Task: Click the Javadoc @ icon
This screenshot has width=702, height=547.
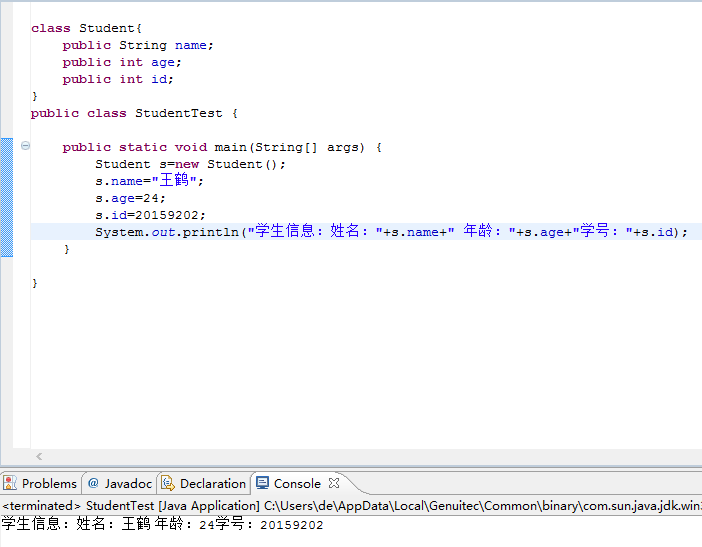Action: click(93, 483)
